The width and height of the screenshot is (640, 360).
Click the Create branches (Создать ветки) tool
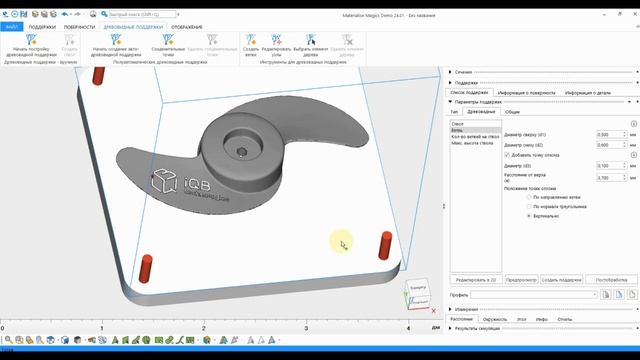[x=251, y=45]
